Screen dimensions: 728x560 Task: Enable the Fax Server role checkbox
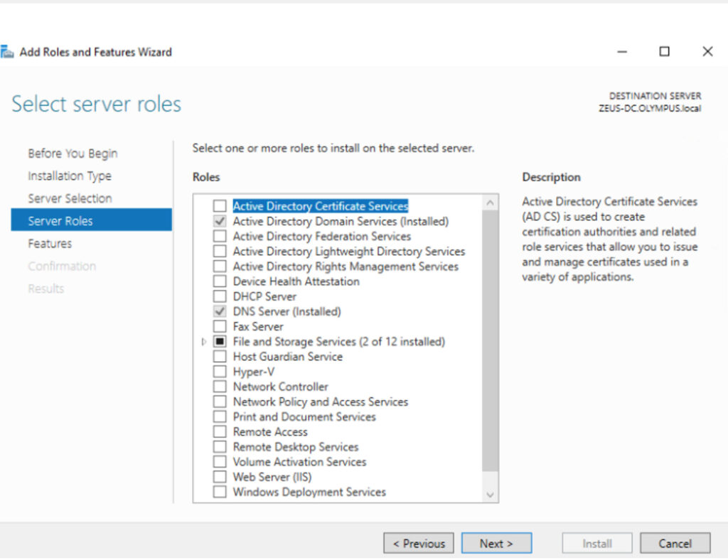tap(220, 327)
